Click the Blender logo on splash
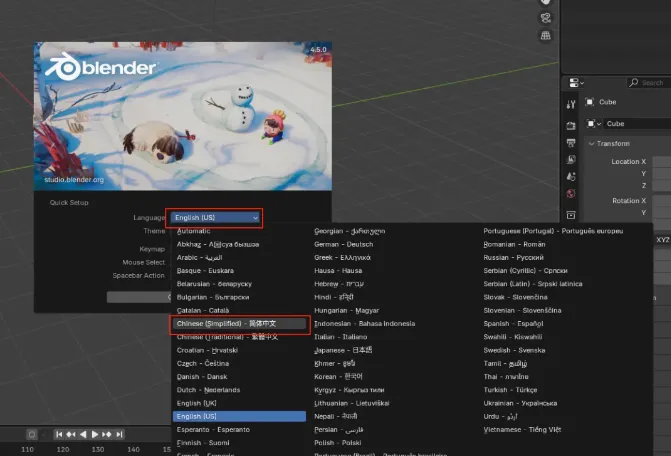 click(101, 67)
